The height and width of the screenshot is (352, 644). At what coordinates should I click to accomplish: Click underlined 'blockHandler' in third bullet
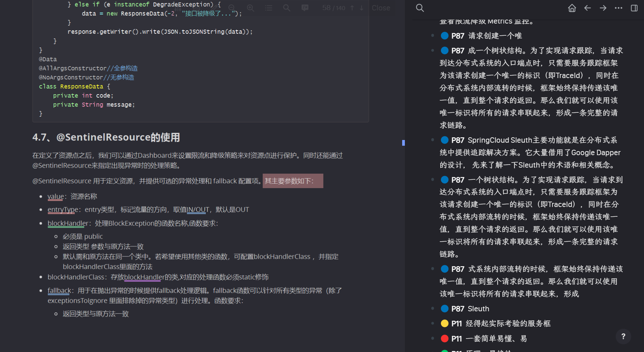point(68,223)
